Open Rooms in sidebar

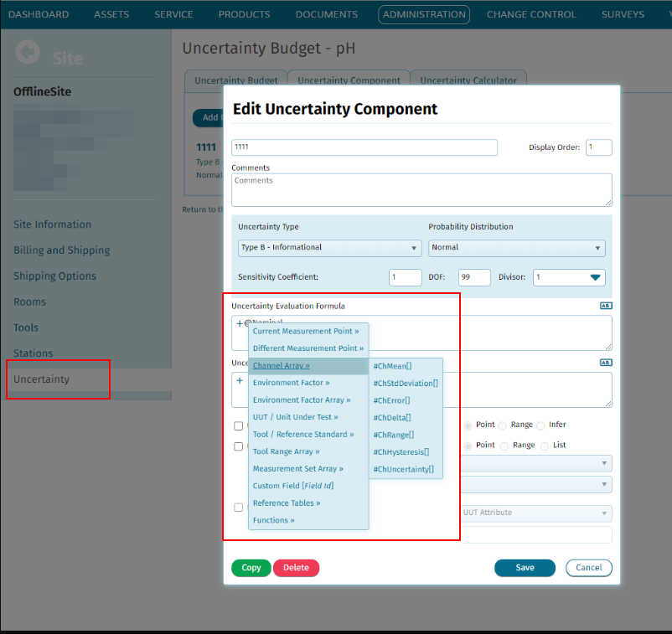[x=29, y=302]
